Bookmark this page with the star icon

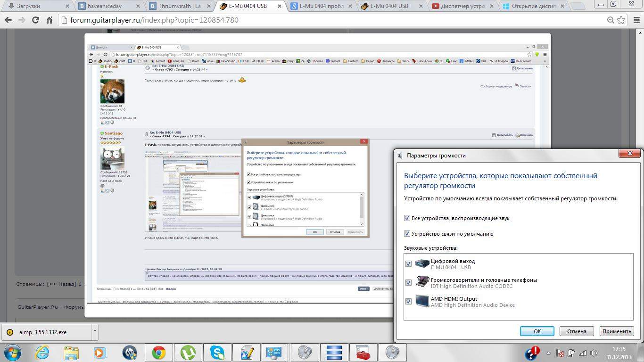pos(621,20)
